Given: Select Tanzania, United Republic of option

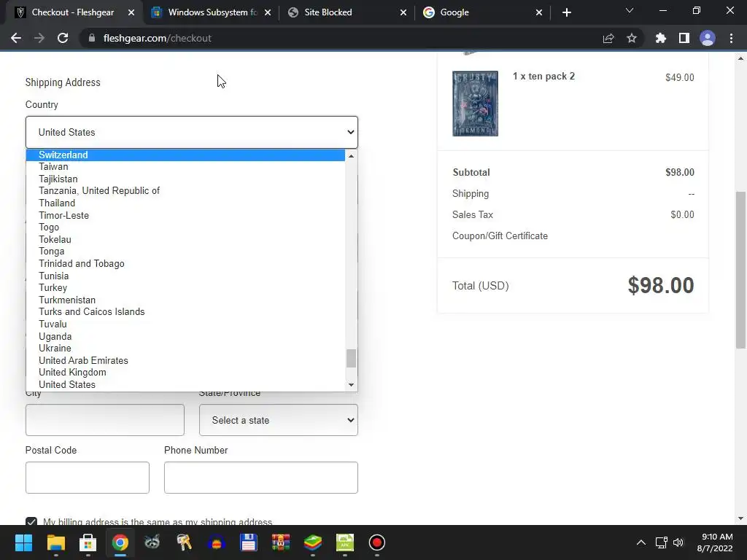Looking at the screenshot, I should point(185,191).
